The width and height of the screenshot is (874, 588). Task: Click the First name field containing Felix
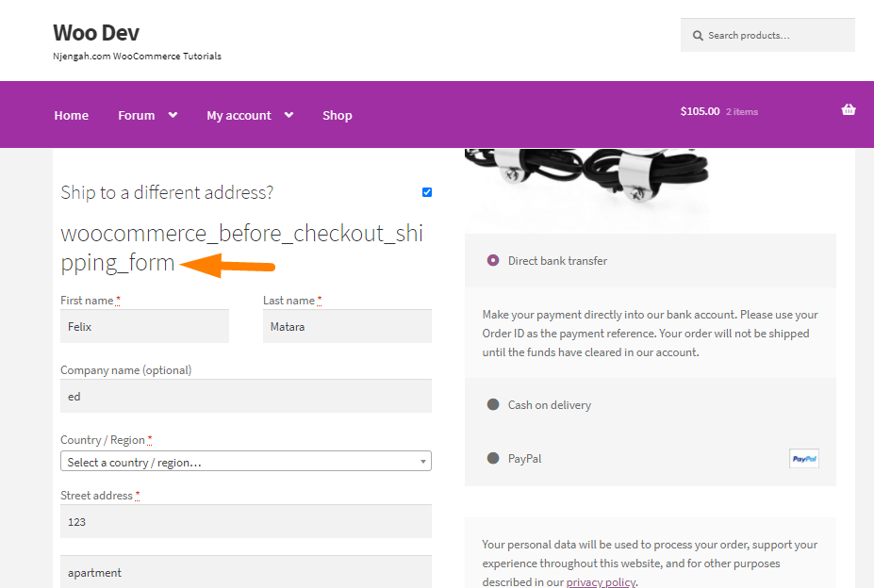coord(144,326)
